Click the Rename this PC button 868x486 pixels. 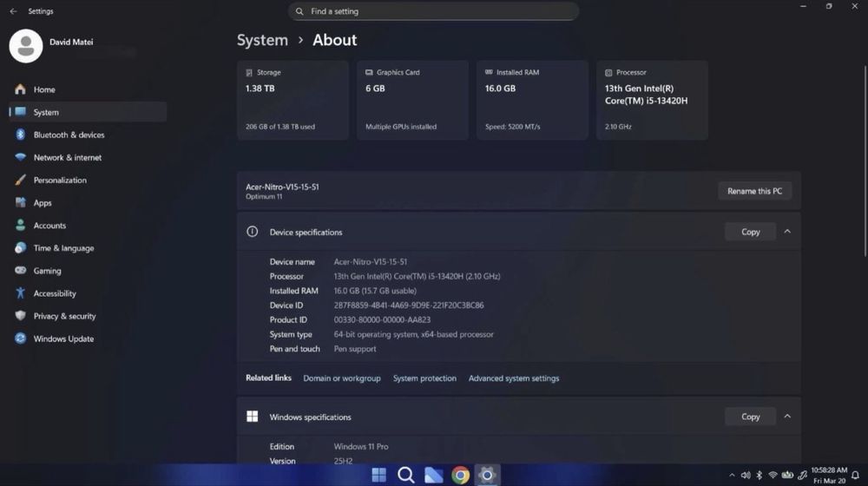(x=754, y=191)
